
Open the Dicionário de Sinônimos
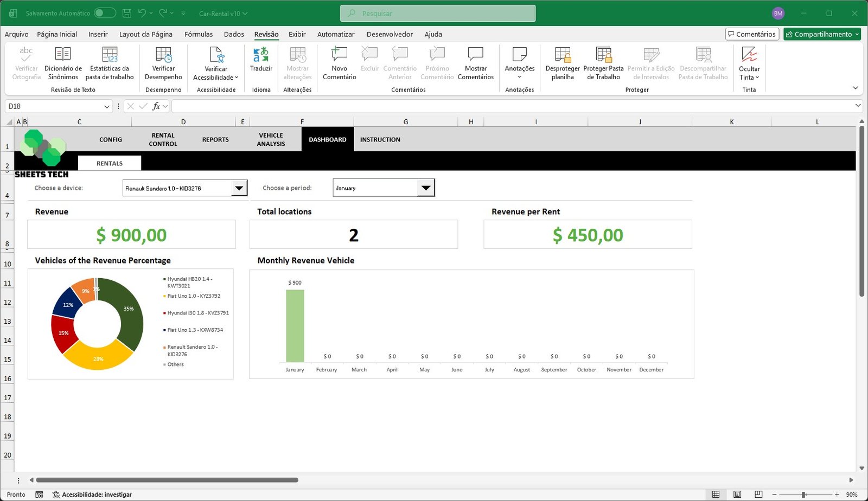[x=62, y=62]
